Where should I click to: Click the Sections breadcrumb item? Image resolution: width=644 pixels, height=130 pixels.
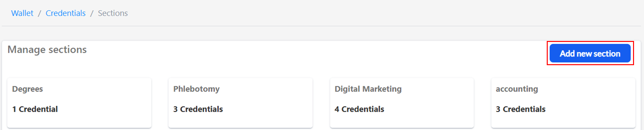113,13
